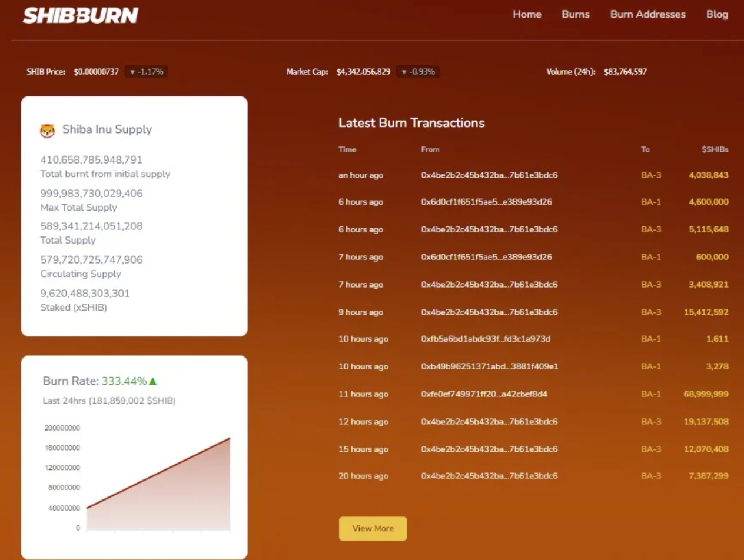Click the 3,408,921 burn amount
The width and height of the screenshot is (744, 560).
709,284
